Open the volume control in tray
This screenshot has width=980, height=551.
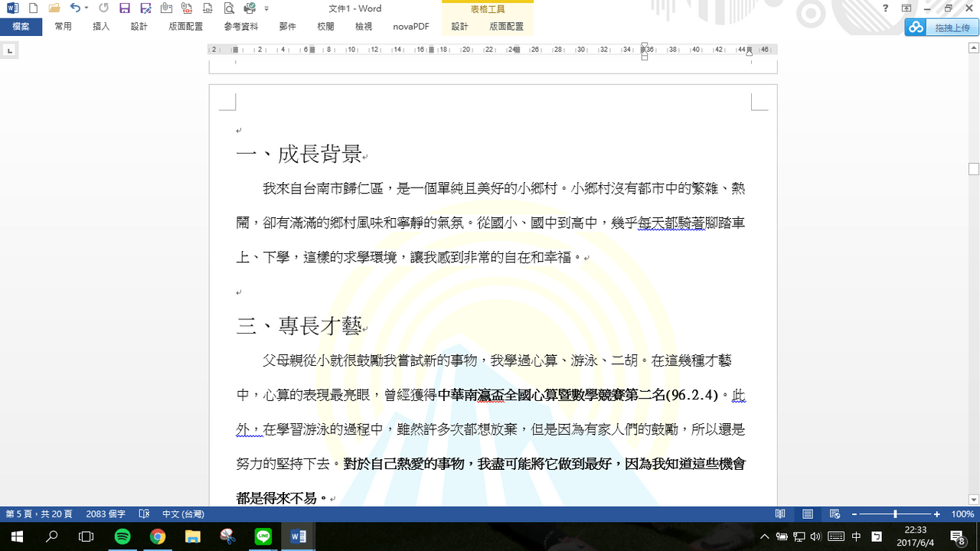pos(815,536)
